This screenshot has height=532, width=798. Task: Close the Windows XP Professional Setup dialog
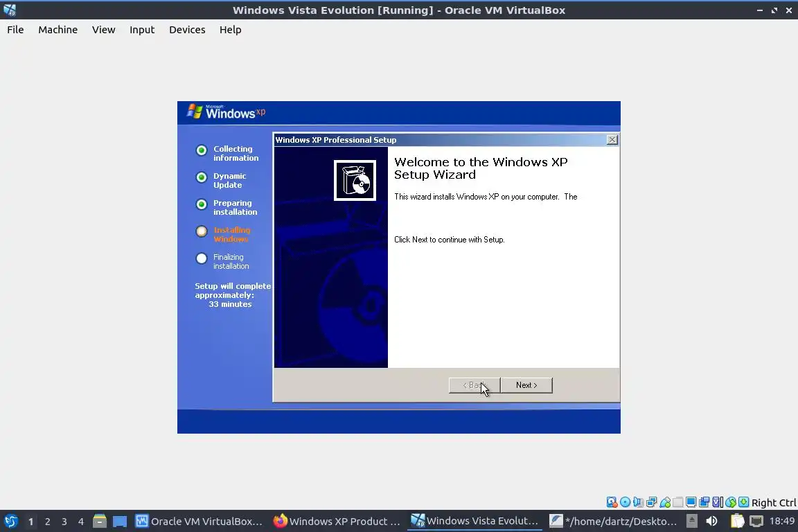(612, 140)
